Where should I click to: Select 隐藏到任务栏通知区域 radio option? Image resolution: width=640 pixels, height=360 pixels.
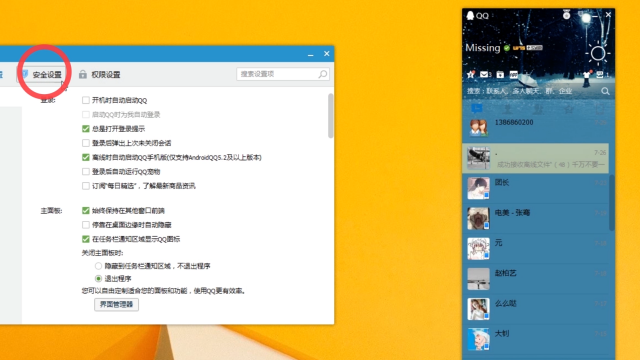(98, 266)
